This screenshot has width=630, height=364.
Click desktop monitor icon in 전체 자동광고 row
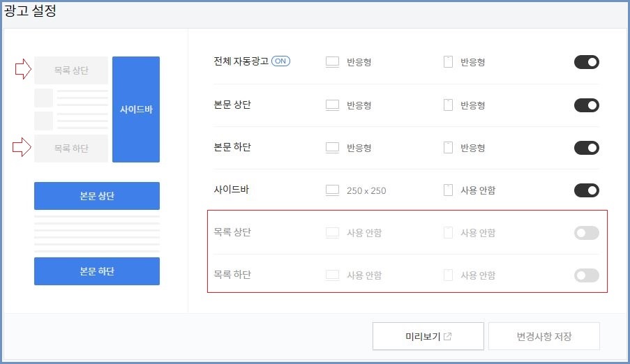pos(332,62)
